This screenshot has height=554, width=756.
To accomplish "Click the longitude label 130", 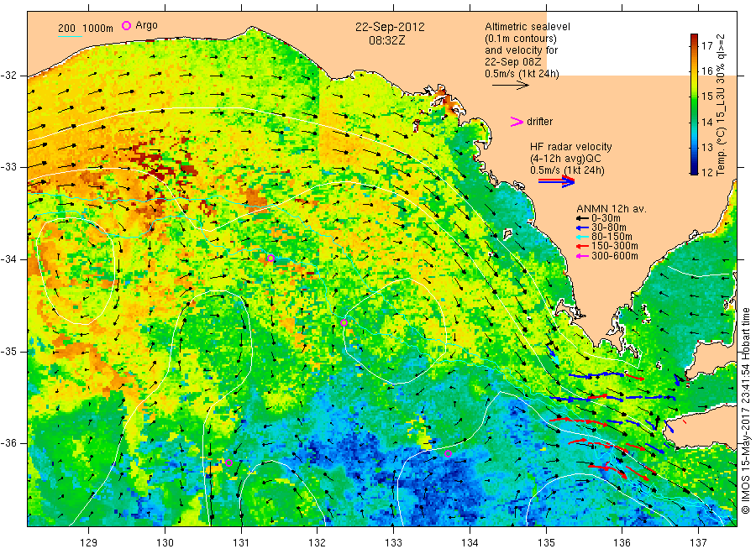I will [165, 543].
